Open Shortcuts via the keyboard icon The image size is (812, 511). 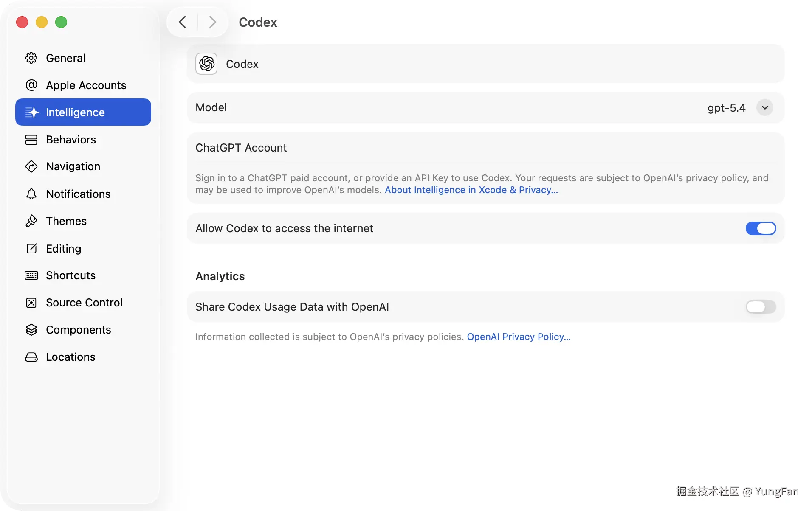pos(31,275)
